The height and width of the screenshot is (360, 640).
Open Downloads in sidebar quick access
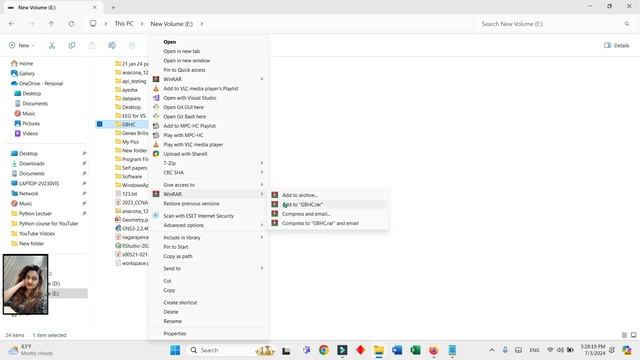(32, 163)
